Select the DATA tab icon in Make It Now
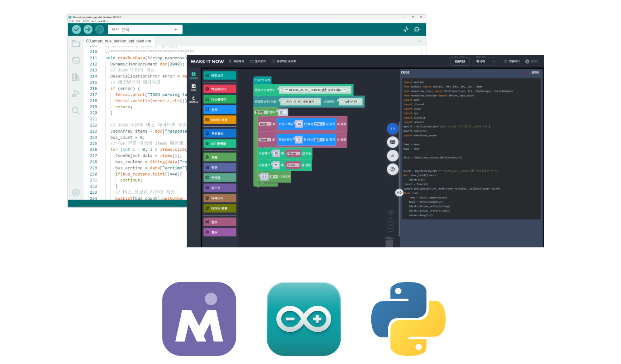The height and width of the screenshot is (364, 621). pyautogui.click(x=194, y=88)
